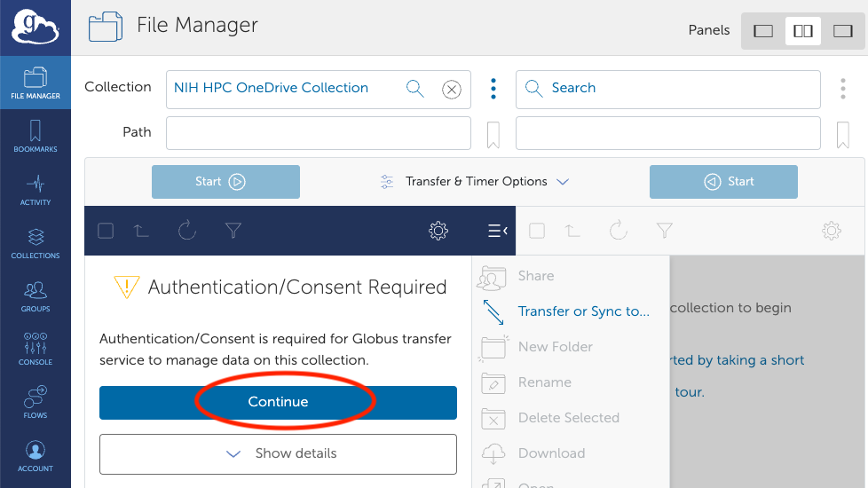Screen dimensions: 868x488
Task: Click the right collection Search field
Action: 667,89
